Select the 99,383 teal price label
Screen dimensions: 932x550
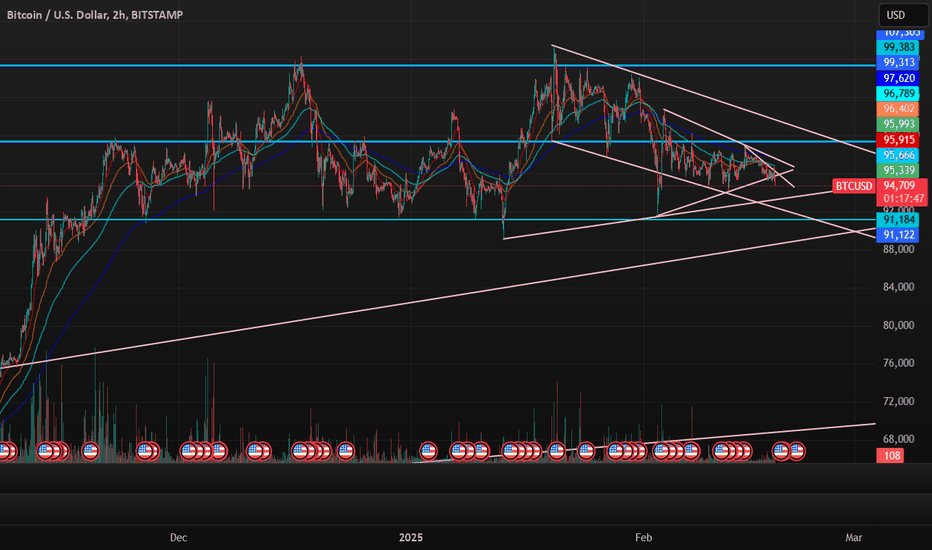(x=898, y=47)
